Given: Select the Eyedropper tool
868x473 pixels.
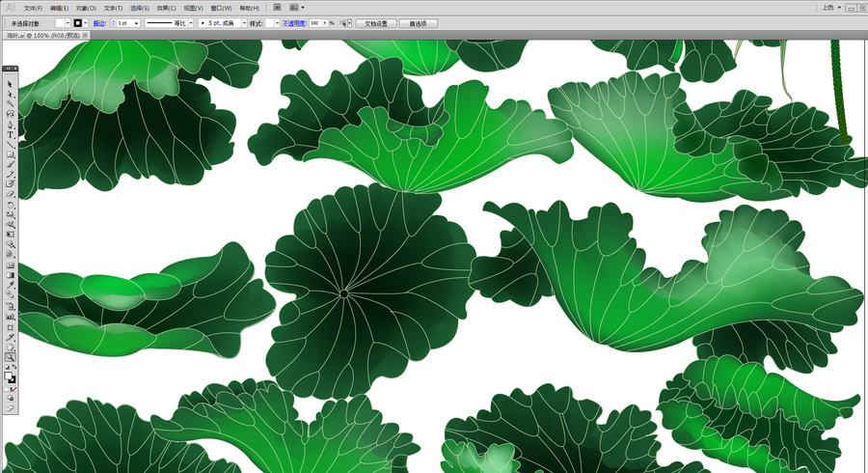Looking at the screenshot, I should coord(10,285).
